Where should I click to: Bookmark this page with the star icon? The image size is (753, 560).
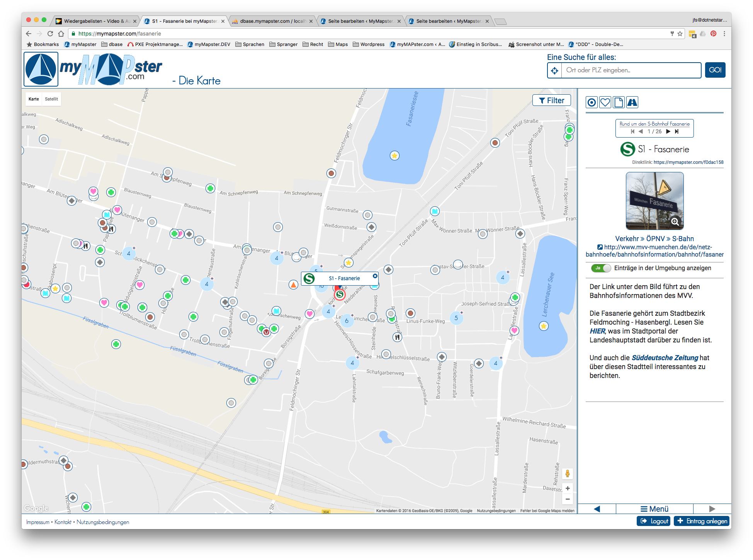[x=680, y=34]
